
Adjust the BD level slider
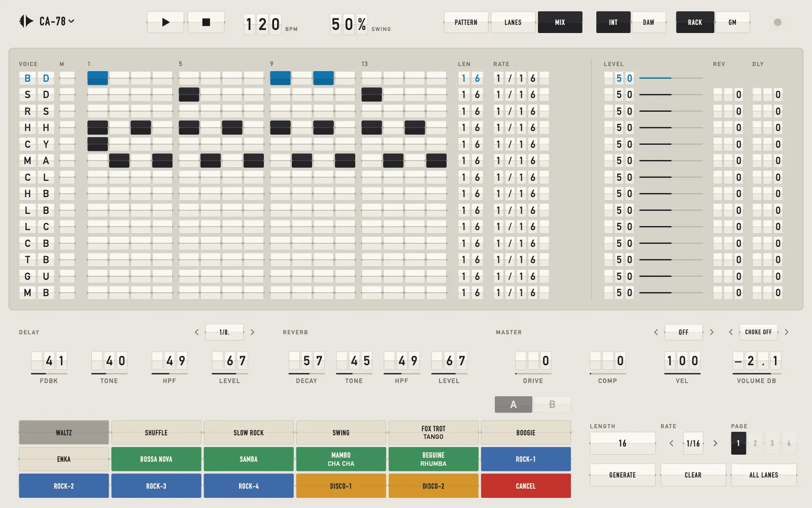coord(671,78)
